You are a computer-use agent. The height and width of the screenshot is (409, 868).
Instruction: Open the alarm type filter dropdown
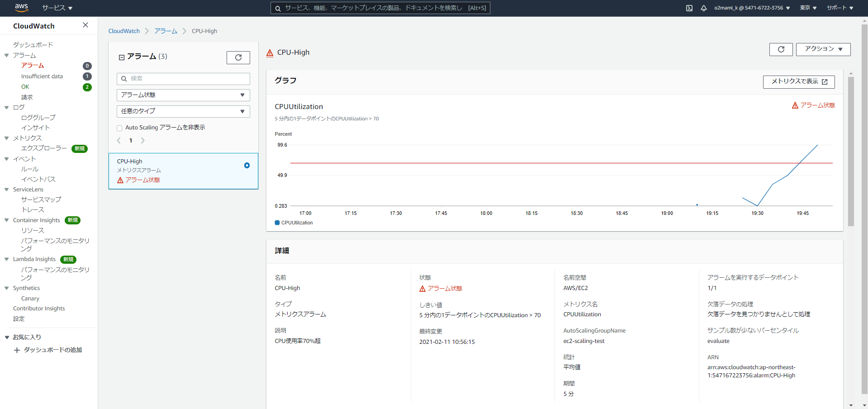point(183,111)
